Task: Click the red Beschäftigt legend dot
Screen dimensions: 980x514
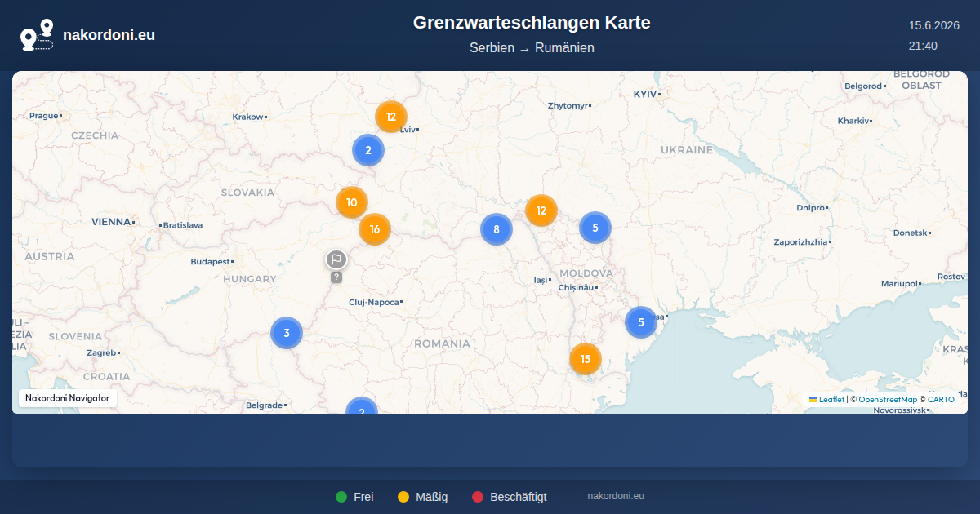Action: coord(478,497)
